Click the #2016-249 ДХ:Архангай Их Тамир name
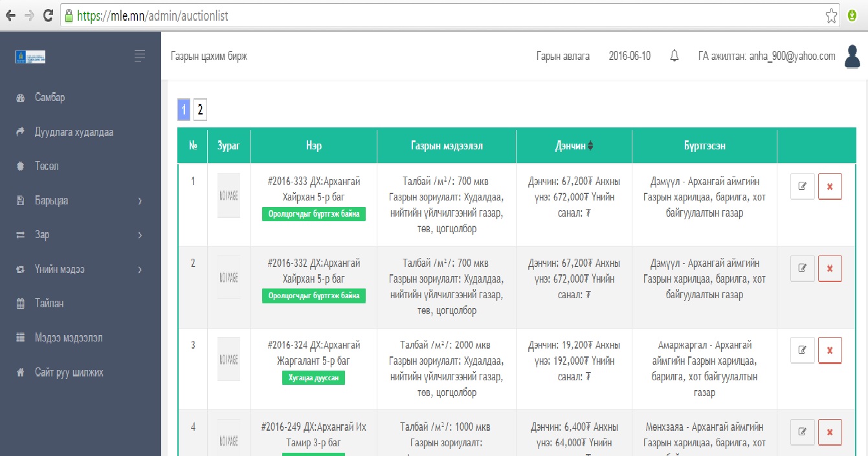The height and width of the screenshot is (456, 868). (314, 435)
